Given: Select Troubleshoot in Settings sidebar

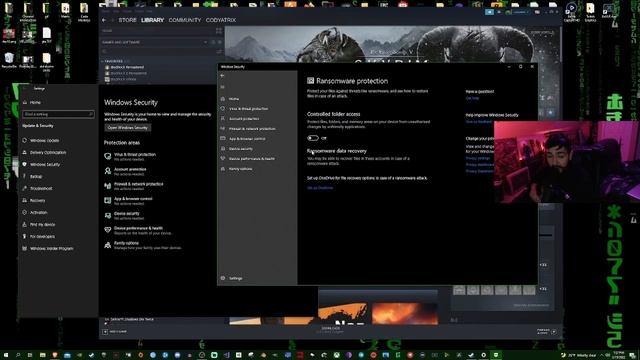Looking at the screenshot, I should pyautogui.click(x=41, y=189).
